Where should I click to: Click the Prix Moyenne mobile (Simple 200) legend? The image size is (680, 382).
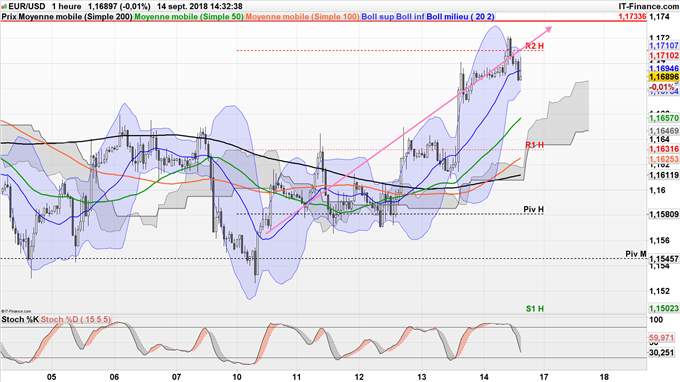coord(67,16)
